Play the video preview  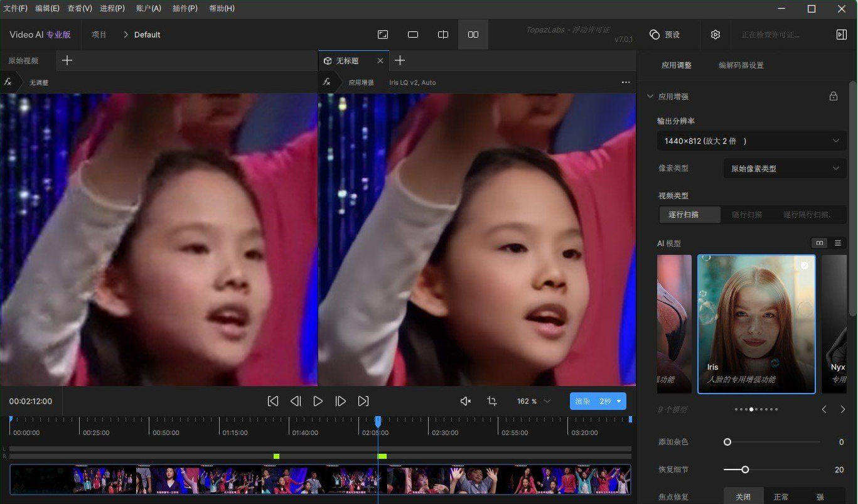[x=318, y=401]
